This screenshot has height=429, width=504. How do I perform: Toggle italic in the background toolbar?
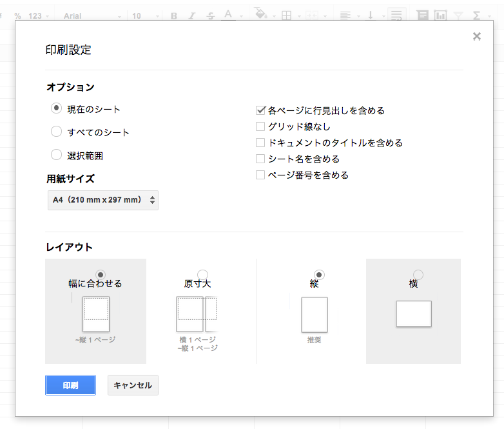pos(192,15)
